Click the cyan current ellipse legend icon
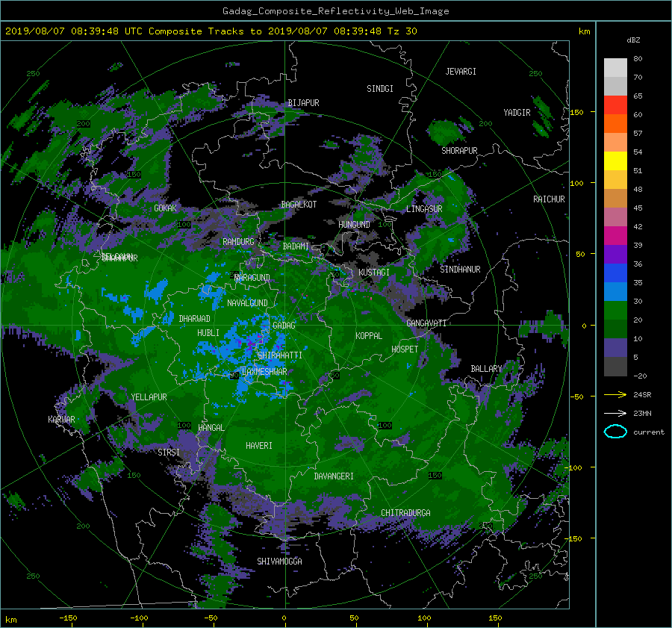Screen dimensions: 672x628 (x=615, y=432)
